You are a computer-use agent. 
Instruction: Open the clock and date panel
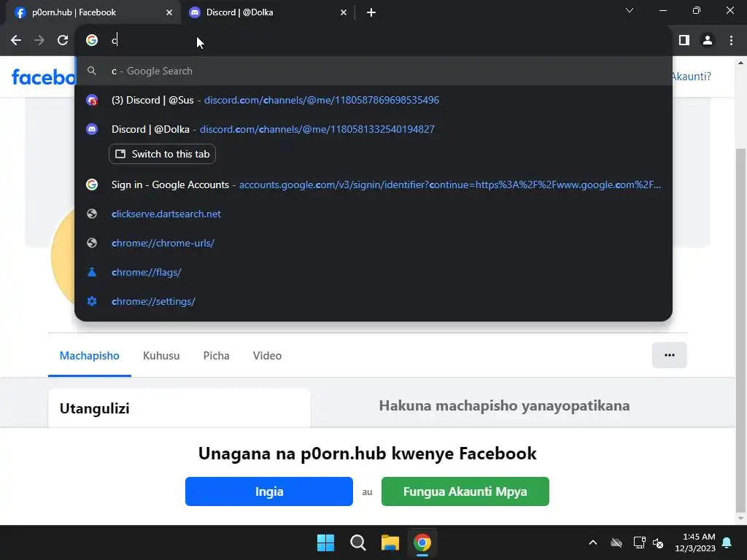(695, 542)
